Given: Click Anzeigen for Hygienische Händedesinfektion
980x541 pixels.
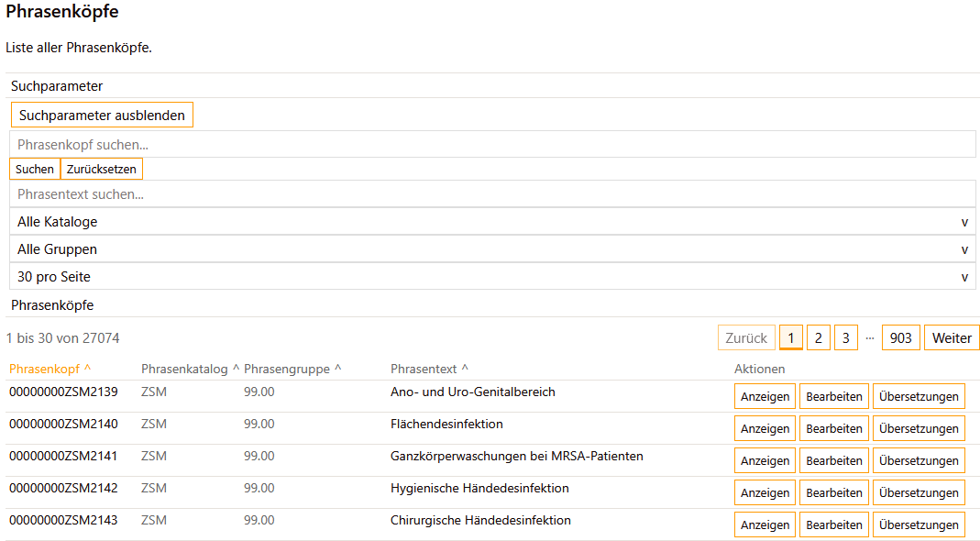Looking at the screenshot, I should tap(765, 492).
